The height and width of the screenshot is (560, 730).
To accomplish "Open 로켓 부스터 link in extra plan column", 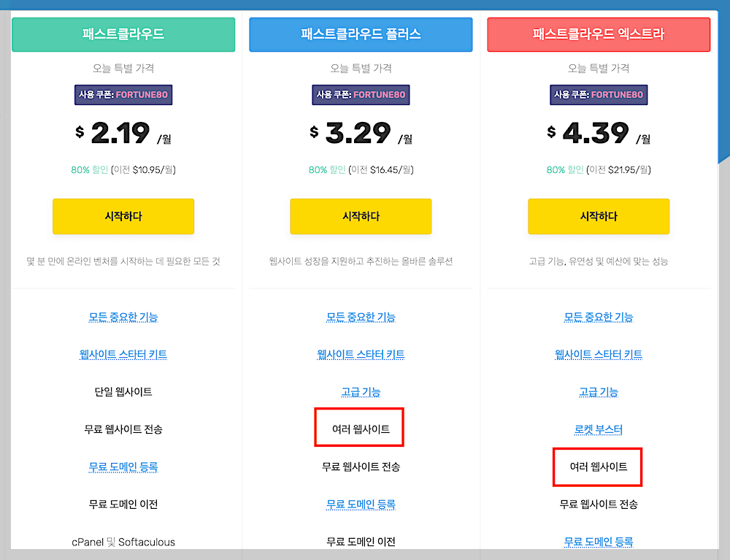I will [x=598, y=429].
